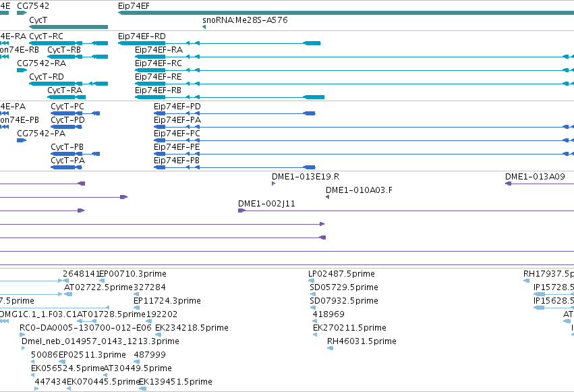Screen dimensions: 574x392
Task: Select feature 418969
Action: tap(314, 321)
